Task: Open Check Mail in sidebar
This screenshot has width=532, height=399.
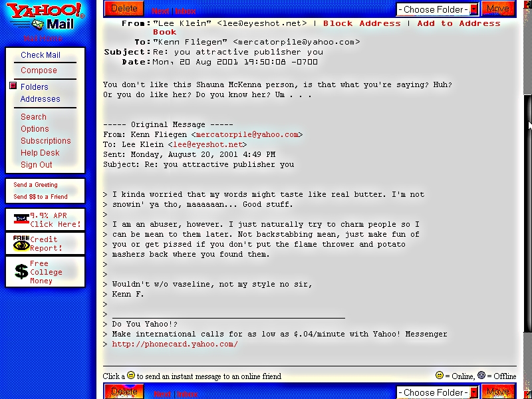Action: tap(41, 55)
